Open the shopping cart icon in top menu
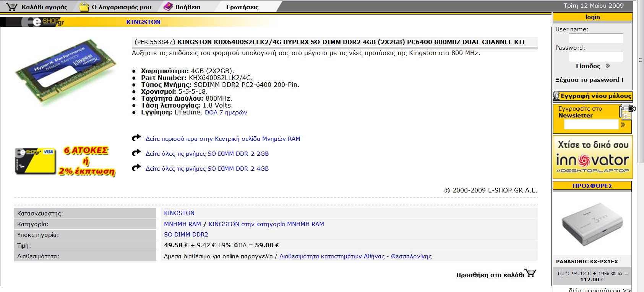This screenshot has height=292, width=644. [x=12, y=7]
